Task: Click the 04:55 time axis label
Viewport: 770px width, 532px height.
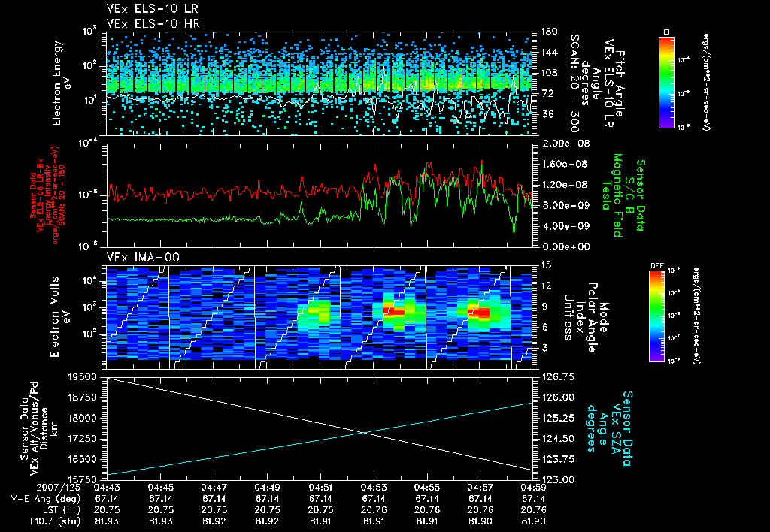Action: click(x=427, y=488)
